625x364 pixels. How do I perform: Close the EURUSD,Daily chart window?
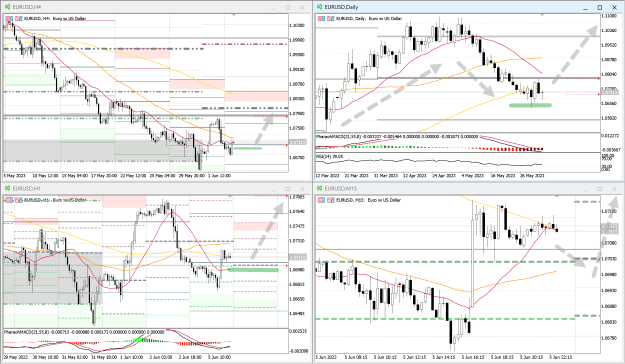614,8
